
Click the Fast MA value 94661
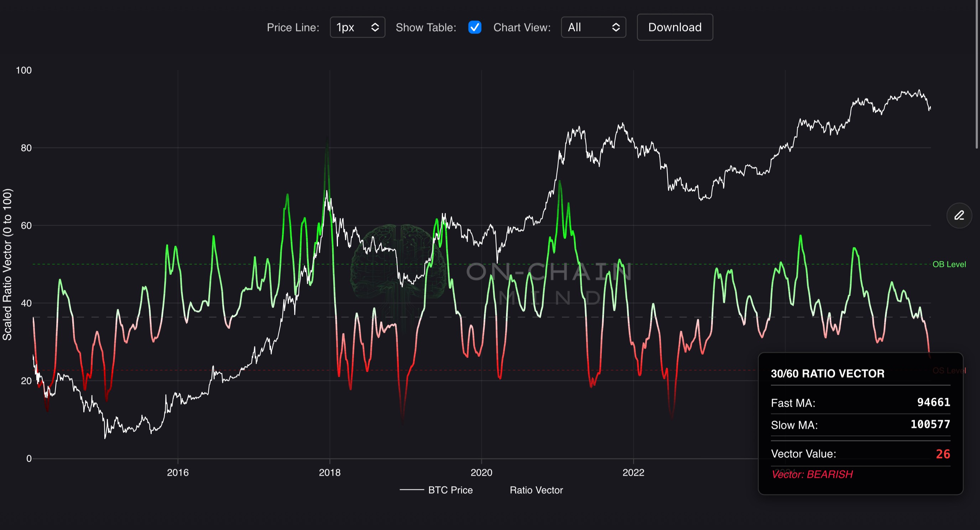click(x=933, y=402)
